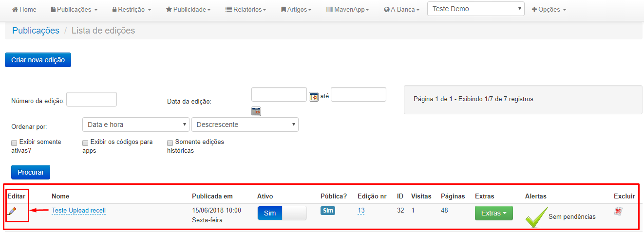The height and width of the screenshot is (232, 644).
Task: Open the Relatórios menu
Action: tap(246, 9)
